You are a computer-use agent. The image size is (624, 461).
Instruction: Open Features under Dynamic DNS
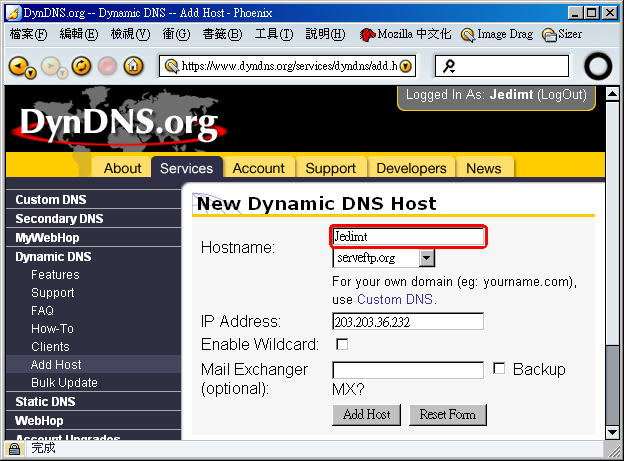click(x=55, y=275)
